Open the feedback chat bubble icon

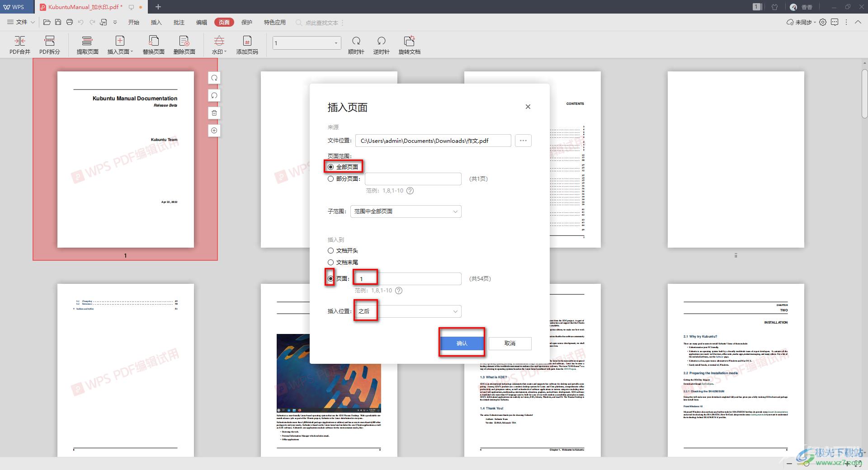coord(835,22)
